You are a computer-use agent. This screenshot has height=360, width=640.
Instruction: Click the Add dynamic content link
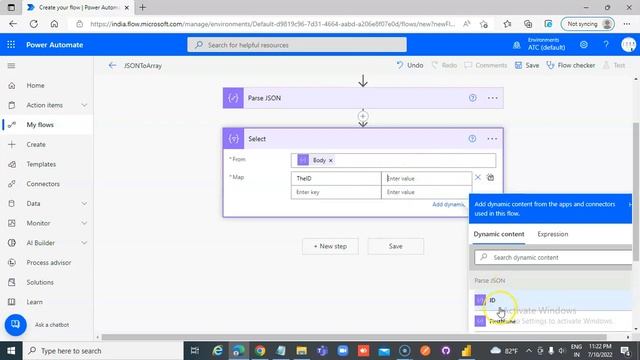click(448, 204)
